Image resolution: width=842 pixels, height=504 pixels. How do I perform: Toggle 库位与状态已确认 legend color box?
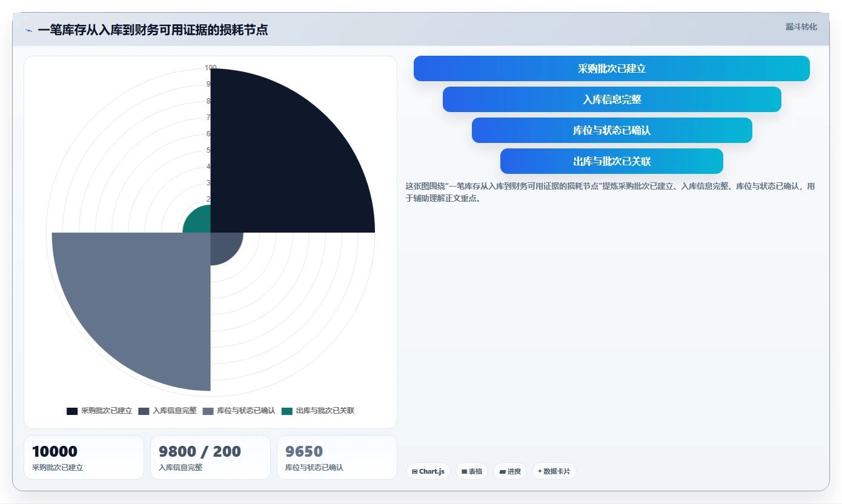(x=208, y=411)
